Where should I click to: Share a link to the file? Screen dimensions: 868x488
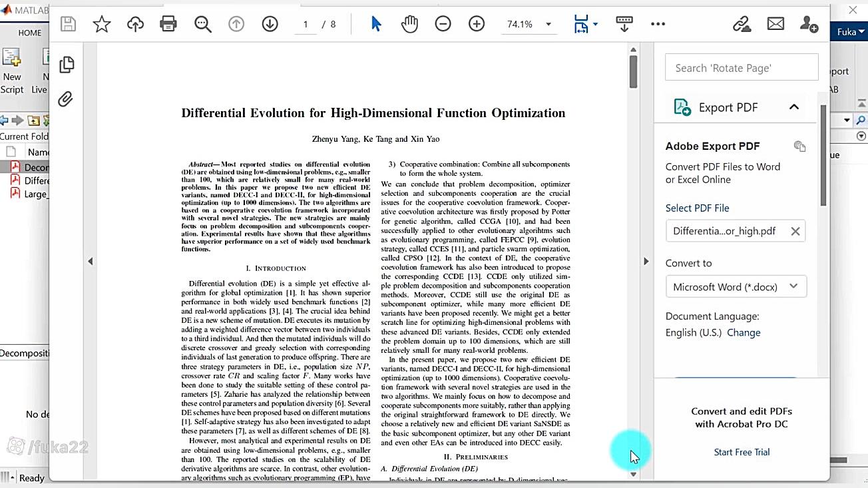[742, 25]
